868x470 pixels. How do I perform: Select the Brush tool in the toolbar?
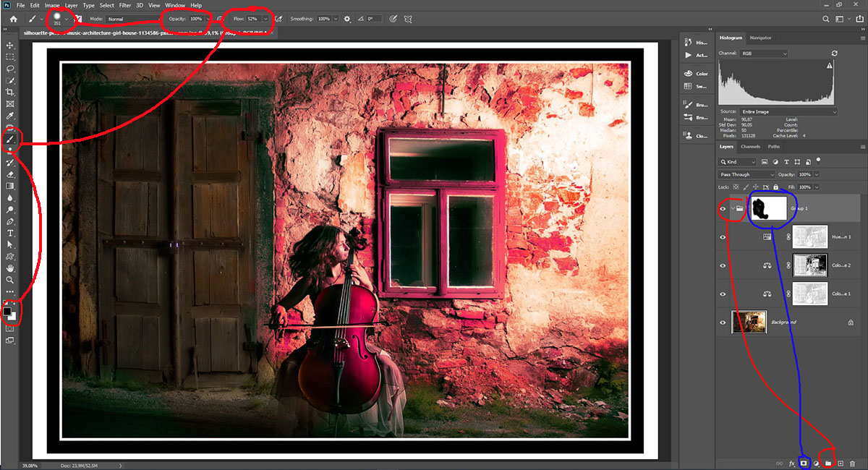(11, 139)
